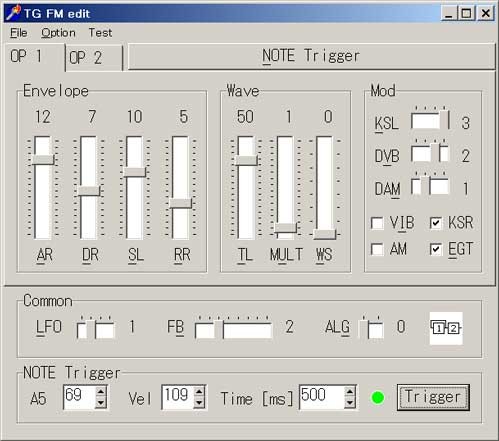Increase the Vel value with up arrow
The width and height of the screenshot is (499, 441).
pos(199,391)
